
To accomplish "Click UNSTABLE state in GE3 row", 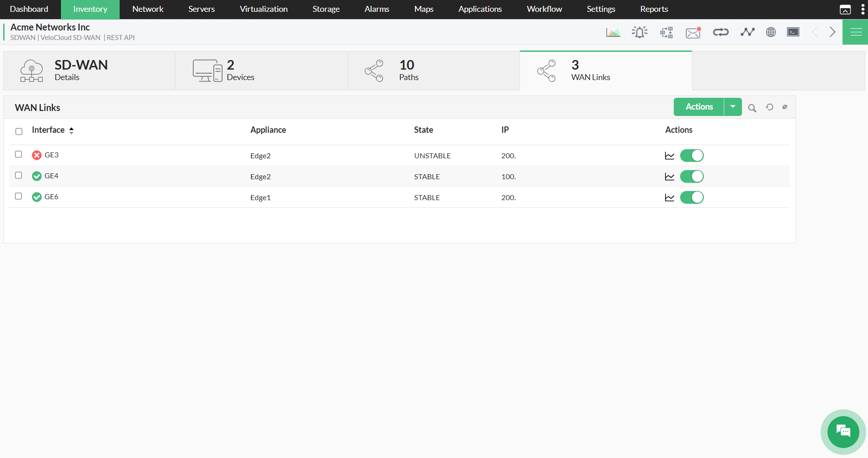I will (432, 156).
